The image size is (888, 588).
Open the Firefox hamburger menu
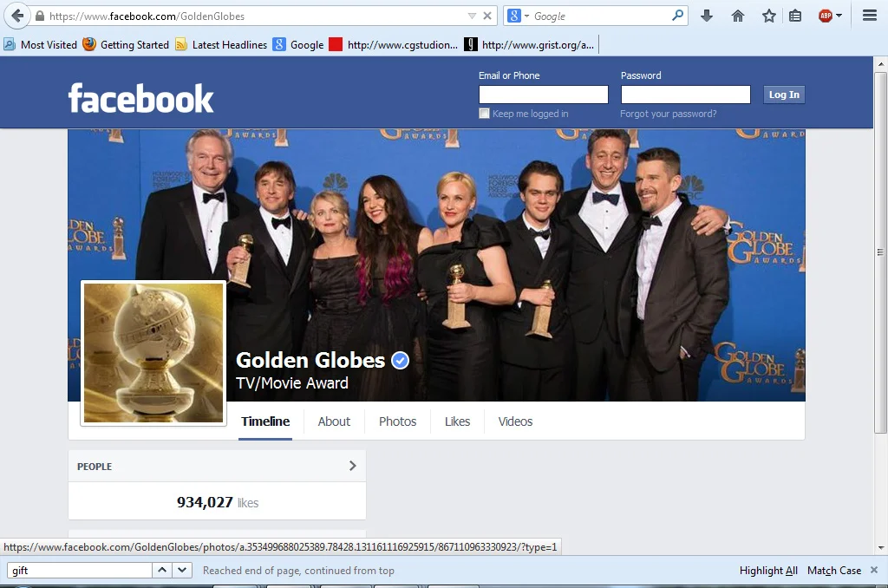pos(870,16)
